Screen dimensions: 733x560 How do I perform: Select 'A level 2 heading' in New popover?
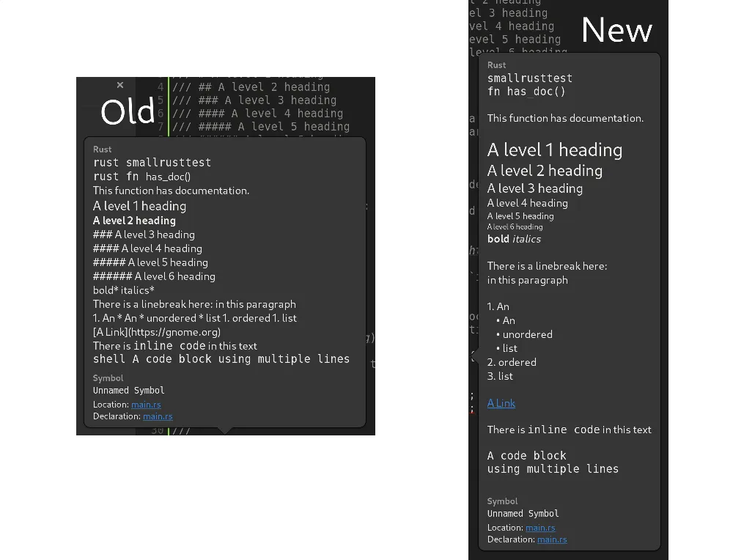point(545,171)
